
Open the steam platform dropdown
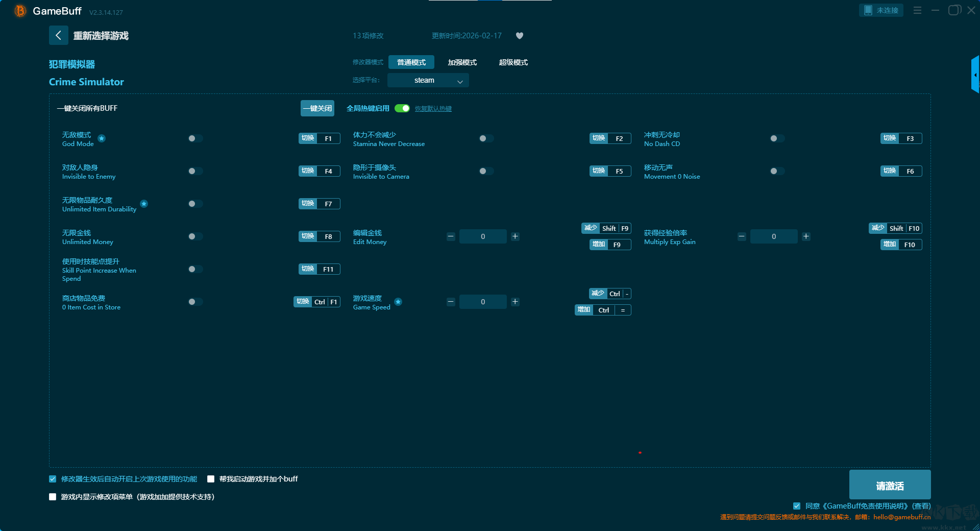(428, 80)
